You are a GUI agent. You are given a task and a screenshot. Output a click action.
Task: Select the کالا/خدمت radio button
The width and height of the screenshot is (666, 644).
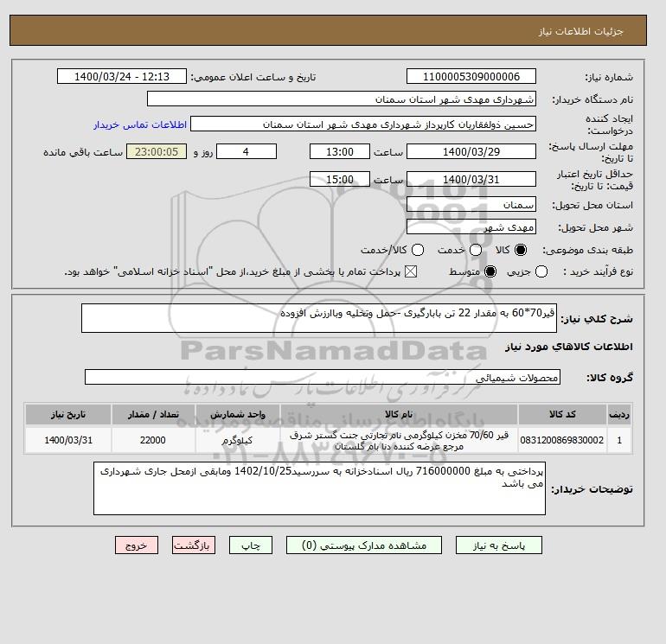[418, 250]
